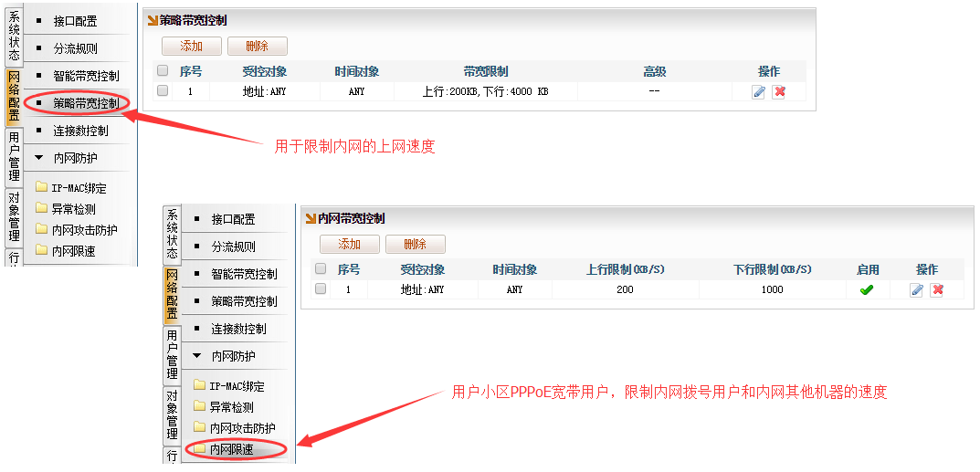980x472 pixels.
Task: Open 异常检测 folder in lower sidebar
Action: [224, 407]
